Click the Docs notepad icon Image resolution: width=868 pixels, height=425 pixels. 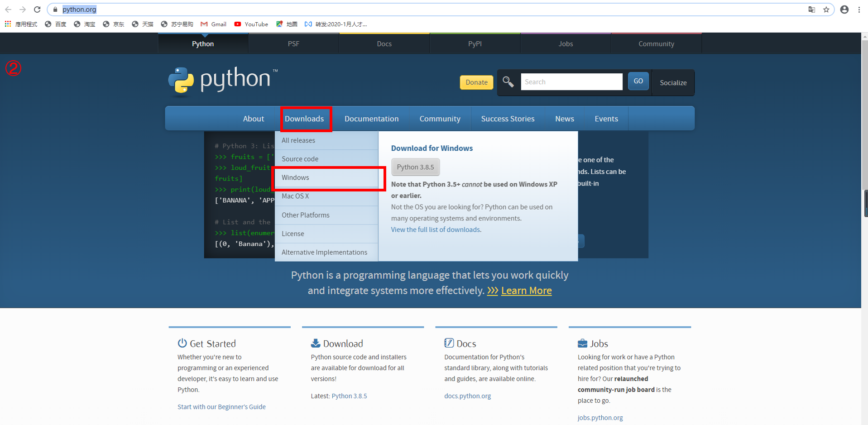pos(449,343)
